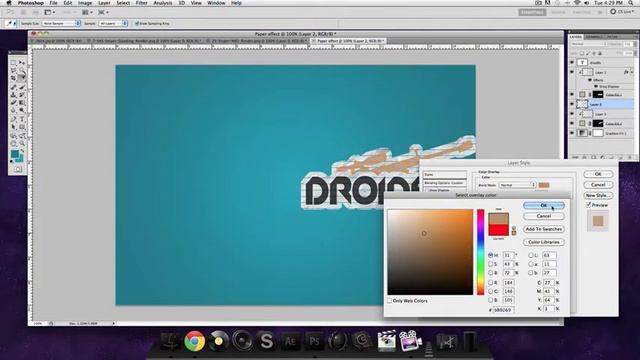
Task: Click Cancel in the color picker dialog
Action: [544, 216]
